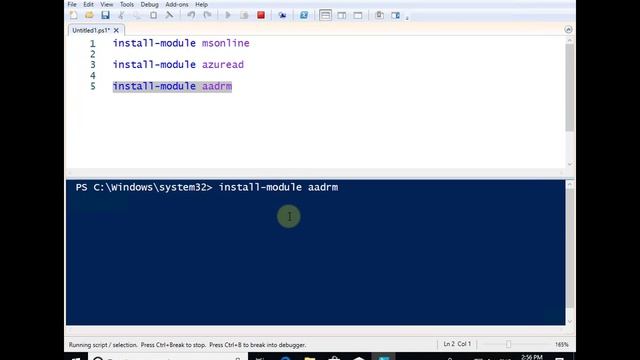The height and width of the screenshot is (360, 640).
Task: Open the Add-ons menu
Action: (x=177, y=4)
